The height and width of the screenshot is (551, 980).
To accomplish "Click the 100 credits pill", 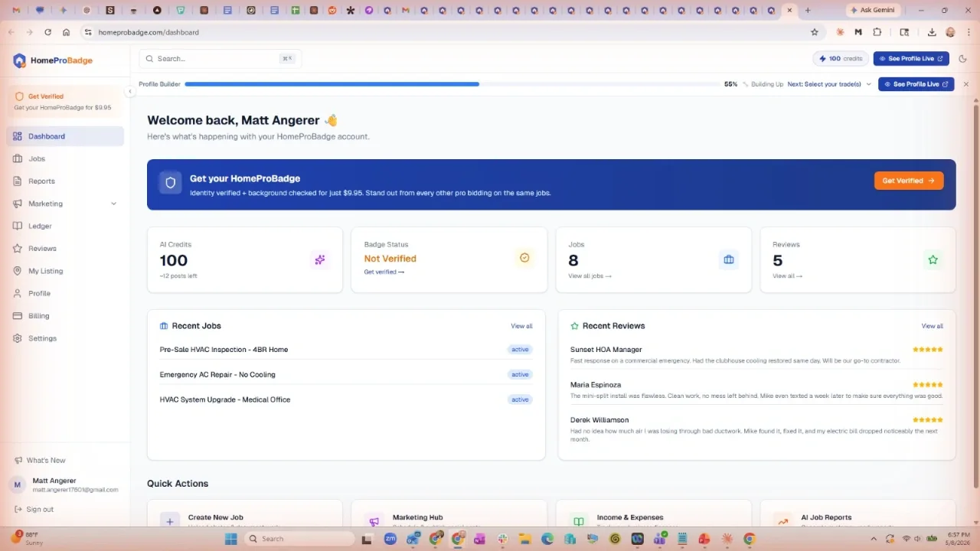I will pyautogui.click(x=841, y=59).
